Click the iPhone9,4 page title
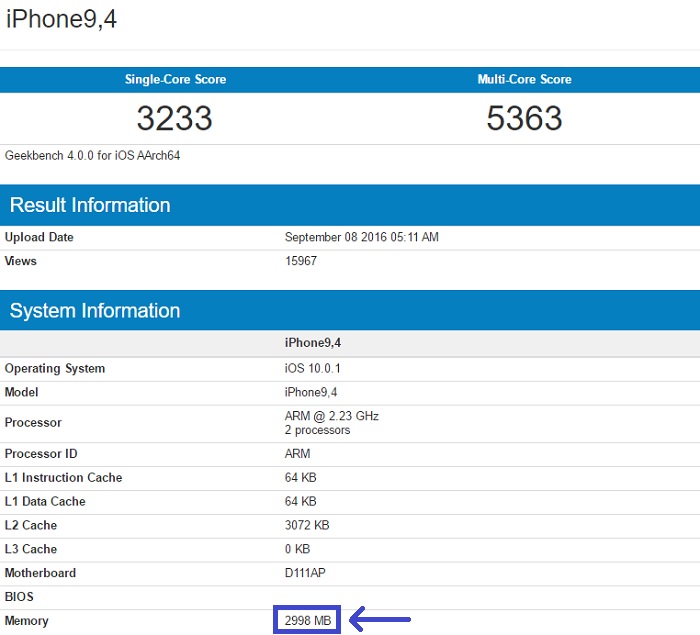 [61, 19]
